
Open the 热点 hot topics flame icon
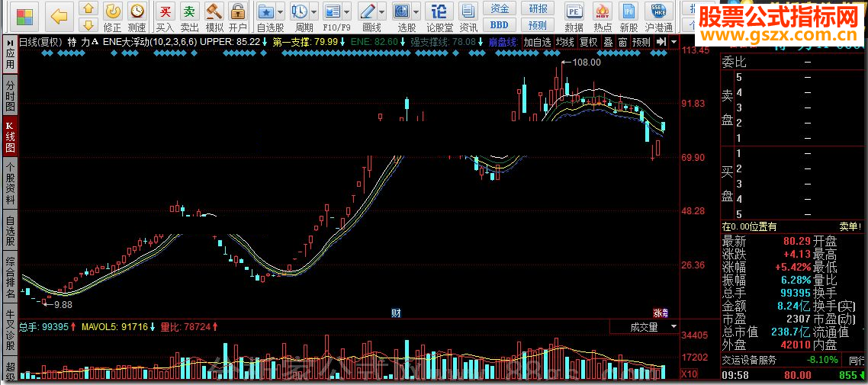pos(603,17)
